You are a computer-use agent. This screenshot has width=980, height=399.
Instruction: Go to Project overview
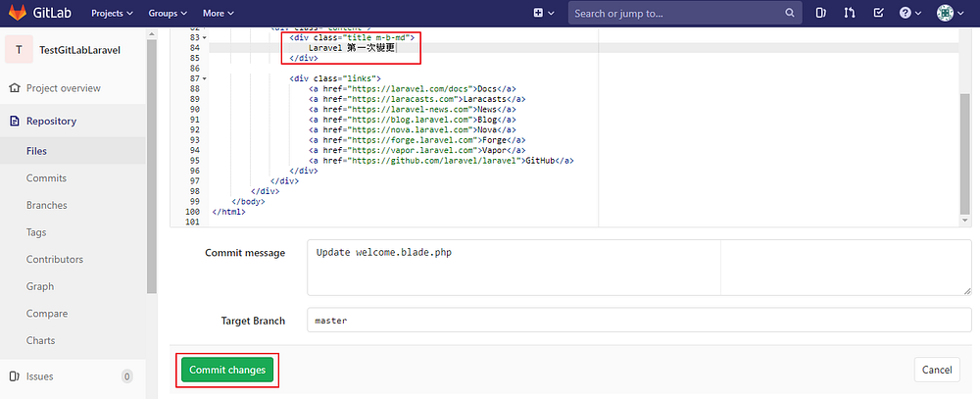click(x=63, y=88)
